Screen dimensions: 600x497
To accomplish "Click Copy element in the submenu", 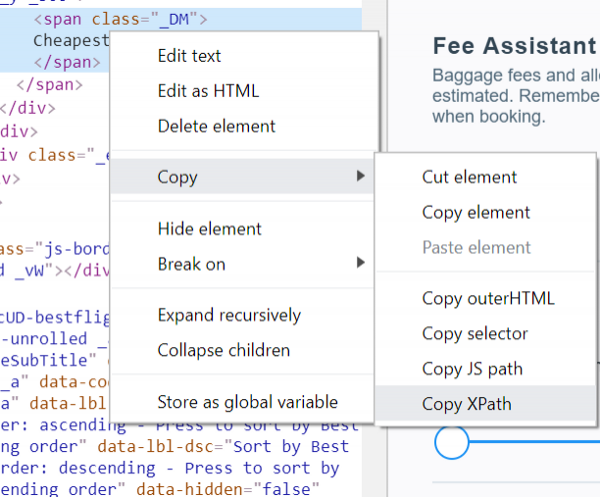I will tap(476, 212).
